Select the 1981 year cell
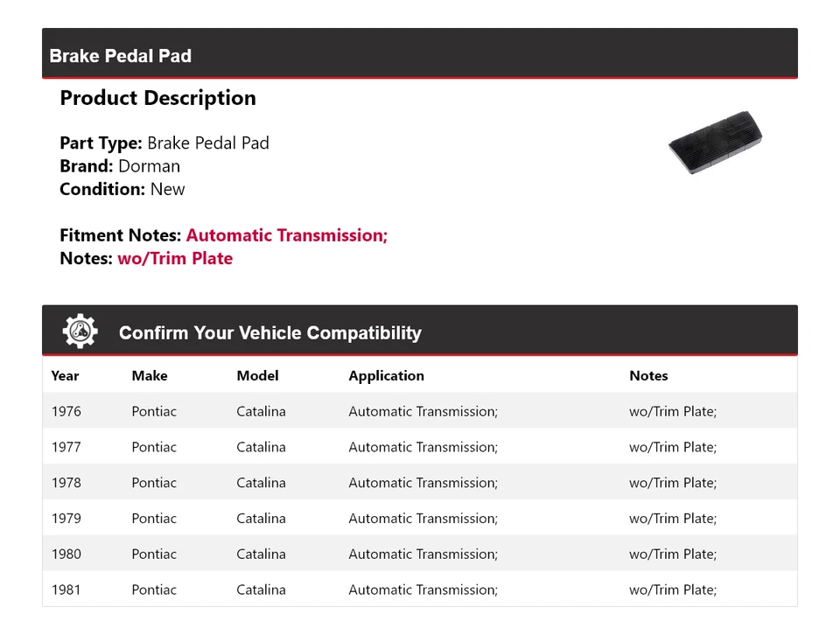 coord(66,590)
